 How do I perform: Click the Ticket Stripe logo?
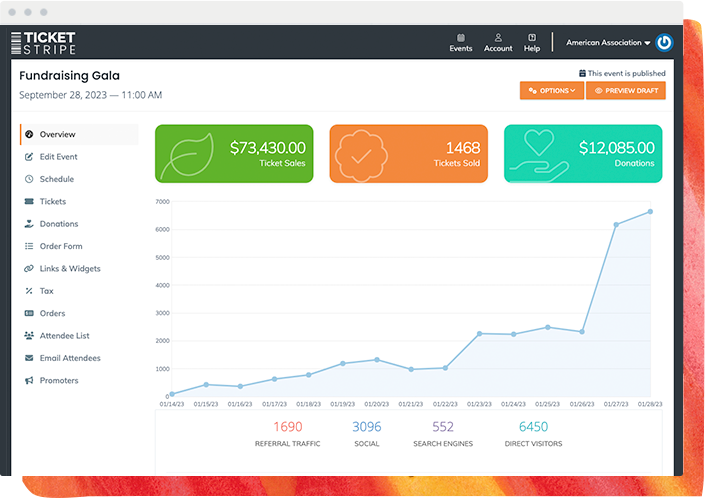coord(43,43)
